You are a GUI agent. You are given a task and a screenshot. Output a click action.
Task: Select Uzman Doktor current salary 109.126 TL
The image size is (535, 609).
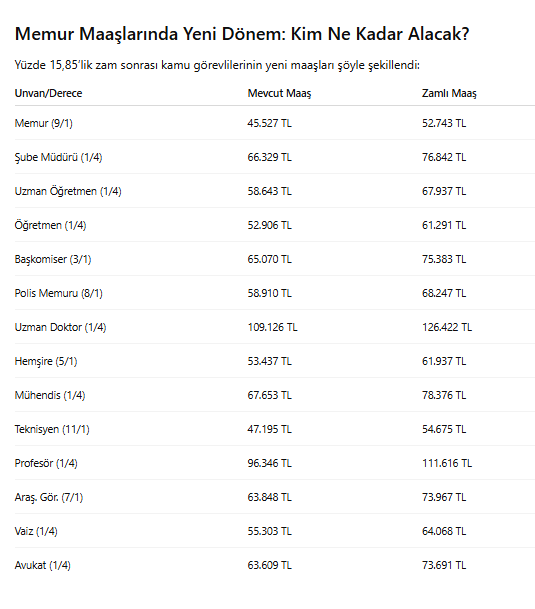(272, 327)
